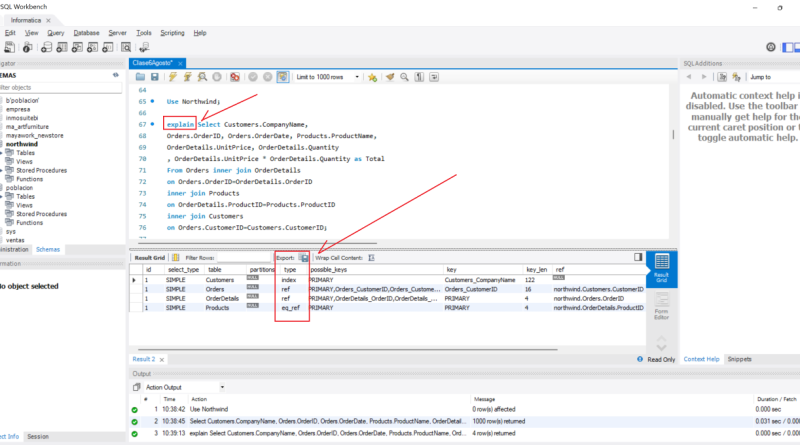Switch to the Schemas tab
This screenshot has height=445, width=800.
pyautogui.click(x=48, y=250)
